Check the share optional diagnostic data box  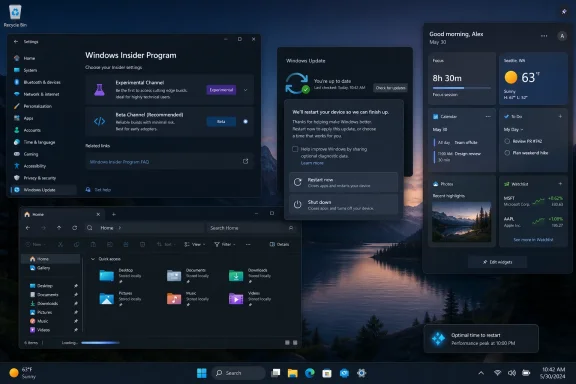pos(295,149)
